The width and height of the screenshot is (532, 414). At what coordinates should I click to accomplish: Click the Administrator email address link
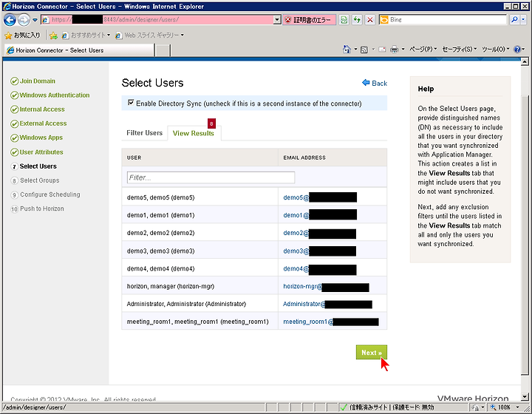(x=304, y=304)
